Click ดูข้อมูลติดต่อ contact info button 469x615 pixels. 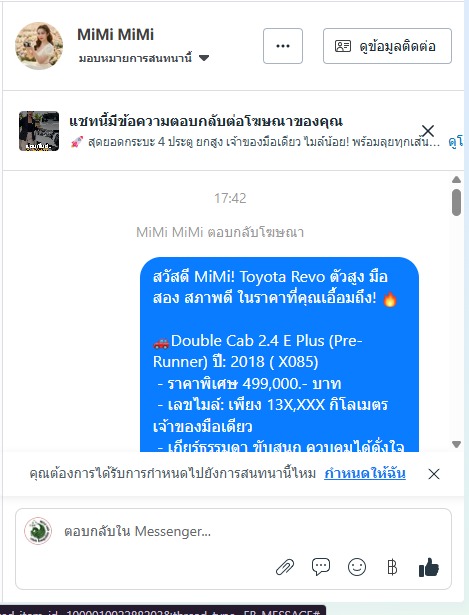click(387, 46)
